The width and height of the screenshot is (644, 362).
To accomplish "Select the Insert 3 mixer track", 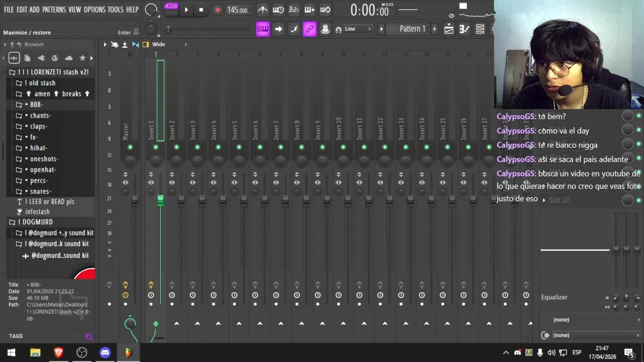I will [193, 130].
